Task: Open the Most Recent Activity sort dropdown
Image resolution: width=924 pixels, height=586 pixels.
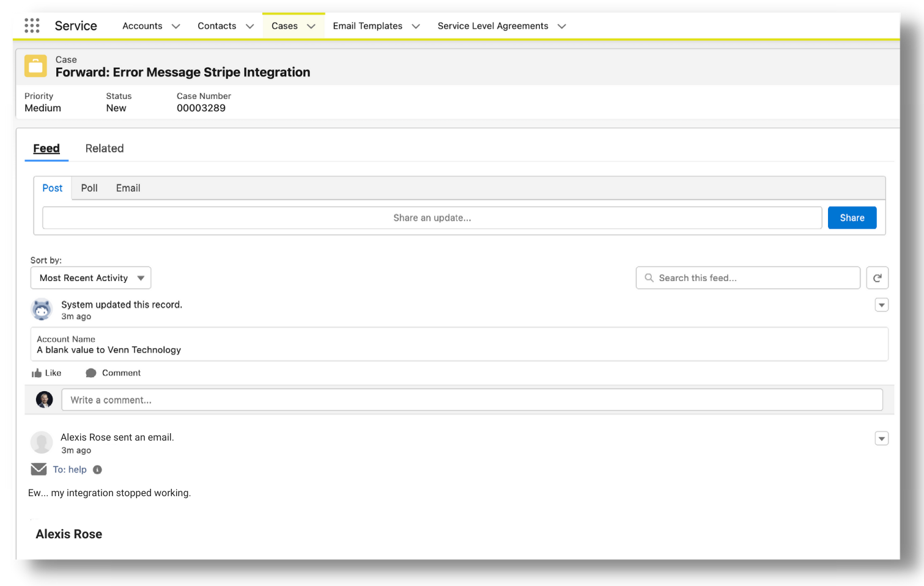Action: point(91,277)
